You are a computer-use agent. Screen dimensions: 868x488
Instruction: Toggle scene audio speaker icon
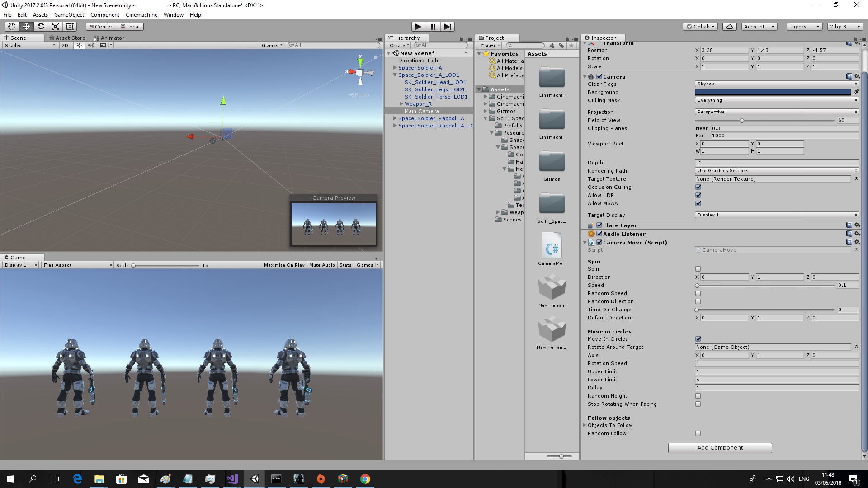(x=91, y=45)
